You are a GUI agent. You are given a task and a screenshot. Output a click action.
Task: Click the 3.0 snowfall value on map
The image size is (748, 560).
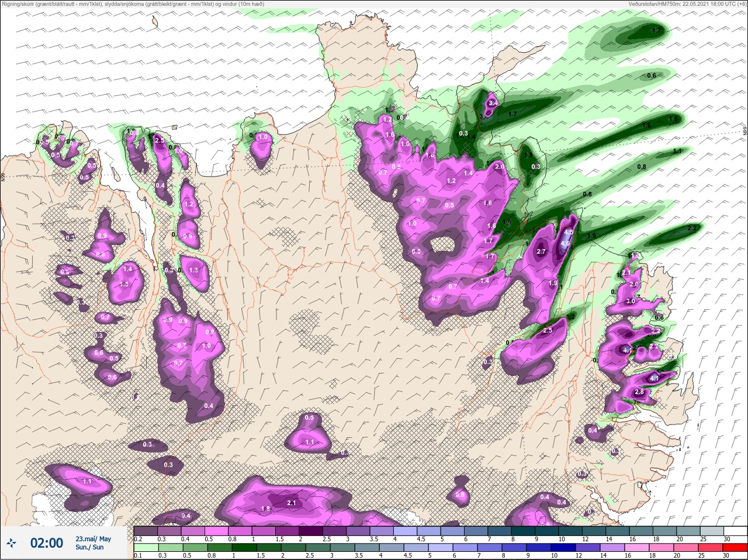point(630,302)
